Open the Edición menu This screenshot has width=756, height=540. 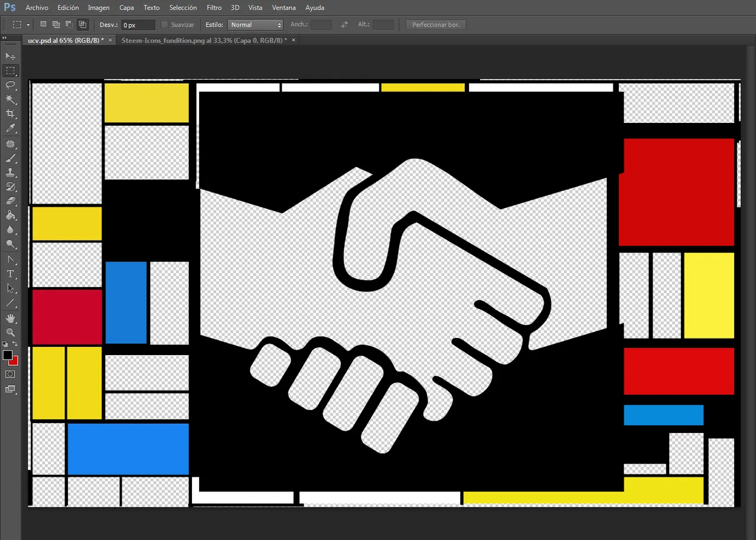tap(68, 8)
